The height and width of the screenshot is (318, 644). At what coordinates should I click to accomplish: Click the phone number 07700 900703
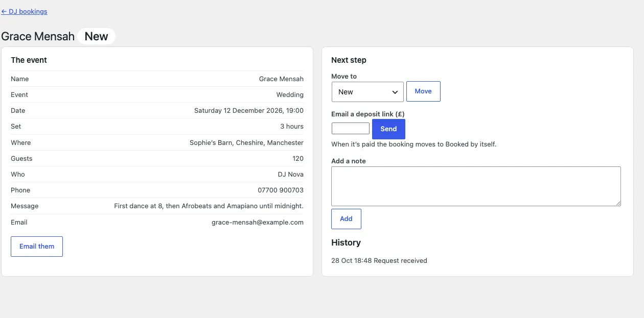coord(281,190)
